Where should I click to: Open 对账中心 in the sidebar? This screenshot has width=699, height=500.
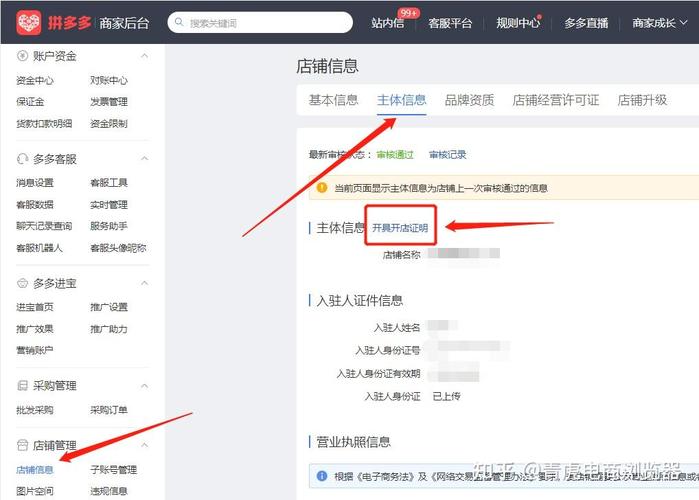click(109, 80)
